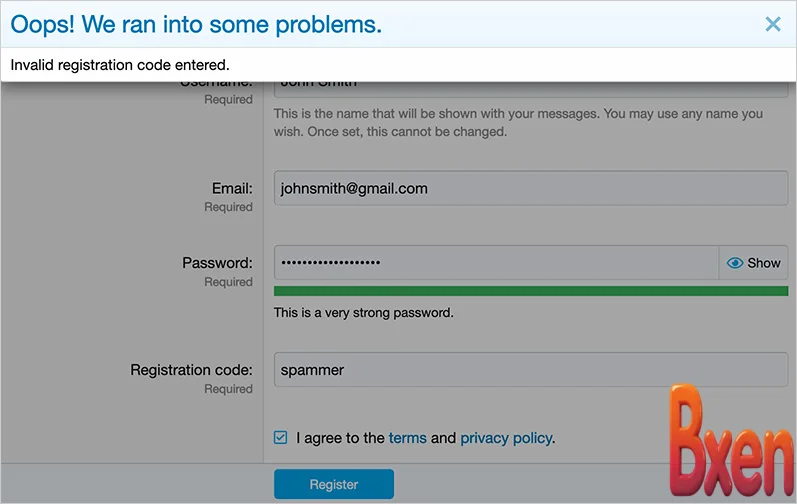Tick the agree to terms checkbox

(281, 438)
